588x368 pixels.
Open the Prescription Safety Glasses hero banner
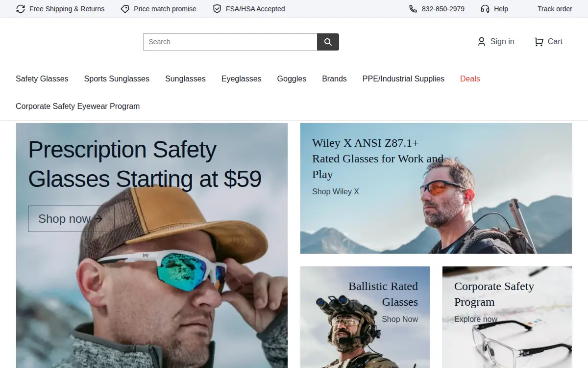click(x=152, y=245)
